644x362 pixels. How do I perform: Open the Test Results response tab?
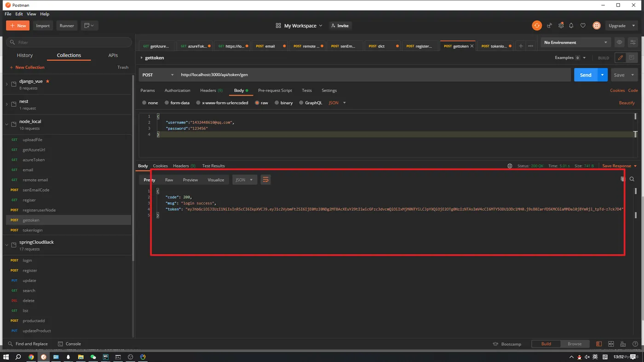tap(213, 166)
